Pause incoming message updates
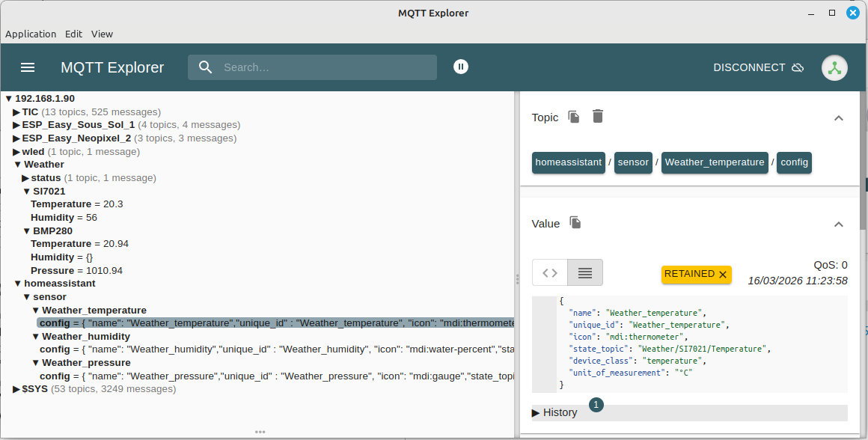Screen dimensions: 868x440 461,67
